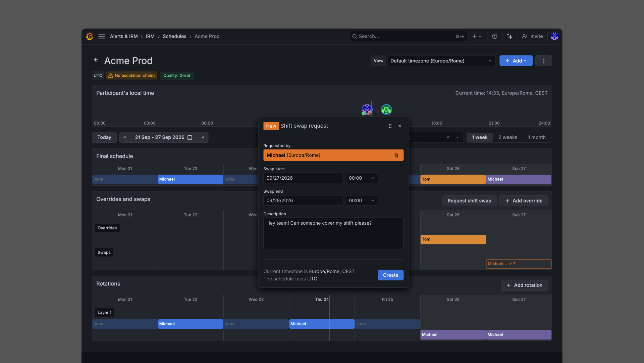Screen dimensions: 644x363
Task: Click Add rotation button
Action: (524, 285)
